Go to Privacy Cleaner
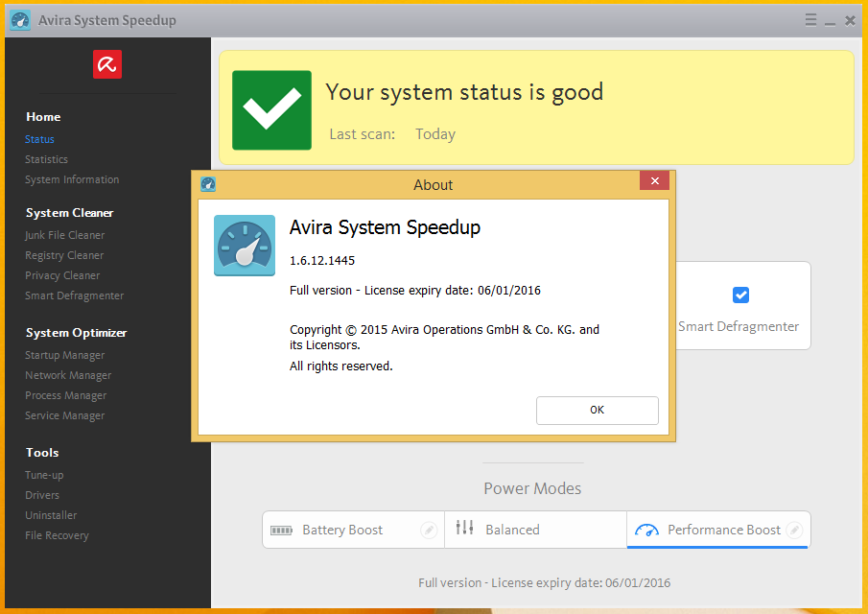Screen dimensions: 868x614 coord(62,275)
